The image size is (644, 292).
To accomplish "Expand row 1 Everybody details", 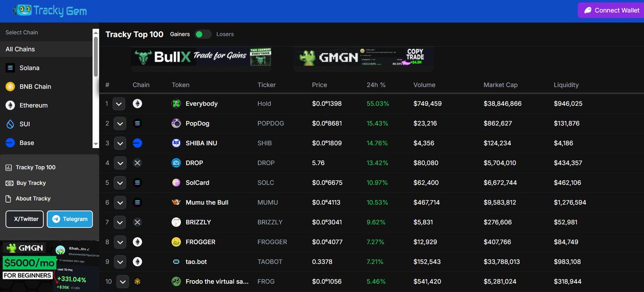I will click(x=120, y=104).
